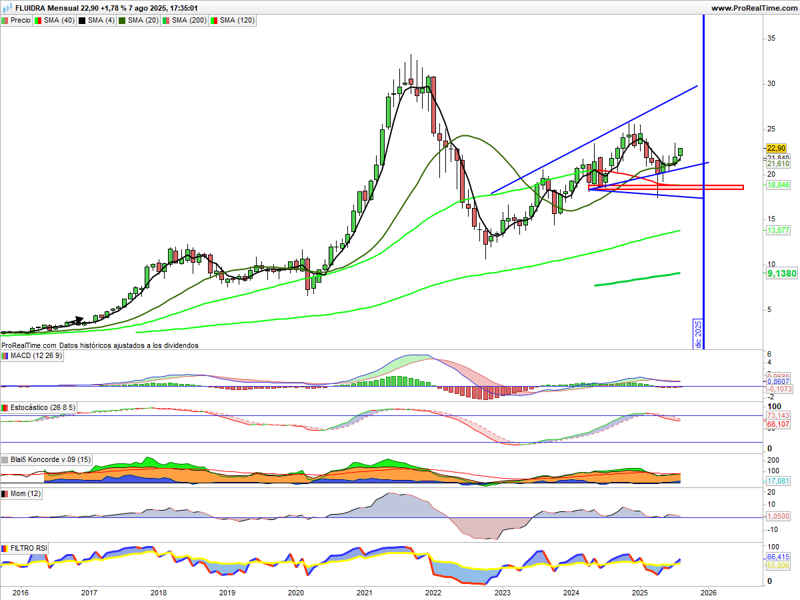The height and width of the screenshot is (600, 800).
Task: Click the Mom (12) indicator icon
Action: [x=5, y=494]
